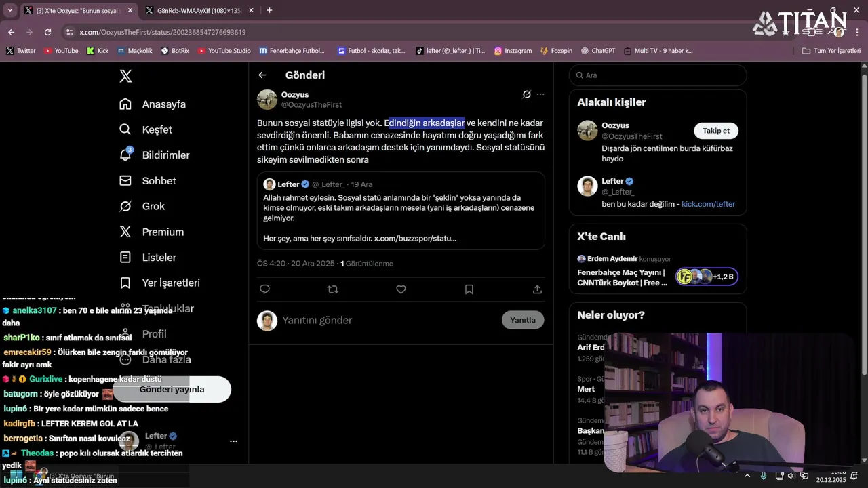This screenshot has width=868, height=488.
Task: Open YouTube Studio bookmark
Action: 224,51
